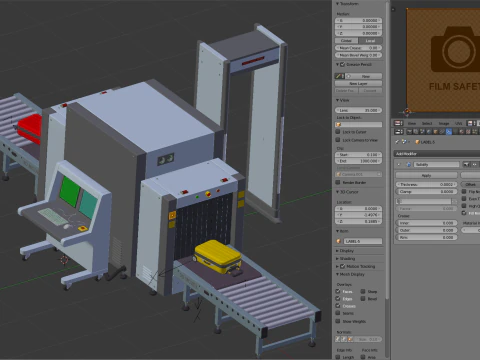Image resolution: width=480 pixels, height=360 pixels.
Task: Click the Solidify Thickness value field
Action: tap(426, 184)
